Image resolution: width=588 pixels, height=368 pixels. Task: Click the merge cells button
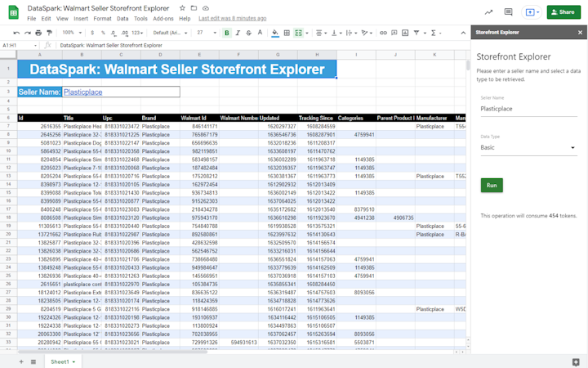click(299, 33)
